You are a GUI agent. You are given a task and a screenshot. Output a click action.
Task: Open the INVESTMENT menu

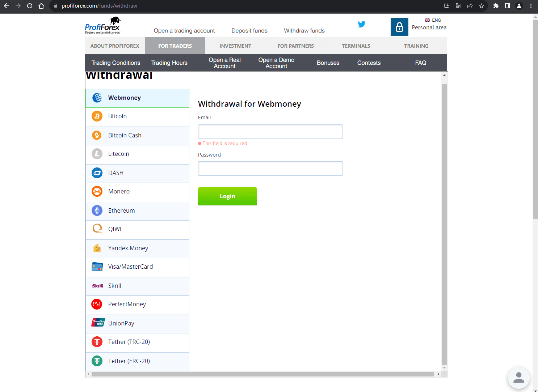(235, 46)
